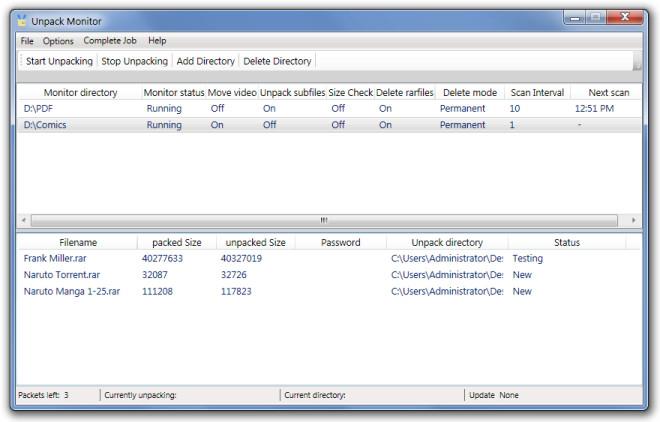The width and height of the screenshot is (660, 422).
Task: Expand the toolbar overflow chevron at right
Action: pyautogui.click(x=637, y=63)
